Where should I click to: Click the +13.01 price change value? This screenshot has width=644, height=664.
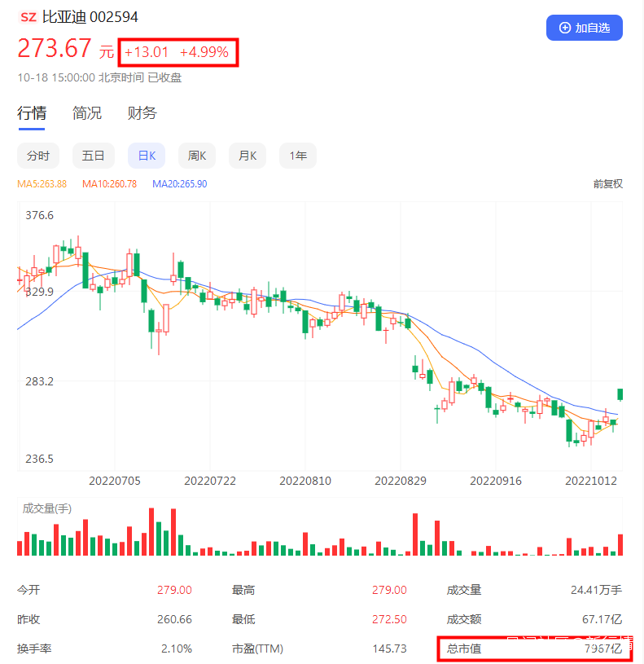tap(147, 52)
